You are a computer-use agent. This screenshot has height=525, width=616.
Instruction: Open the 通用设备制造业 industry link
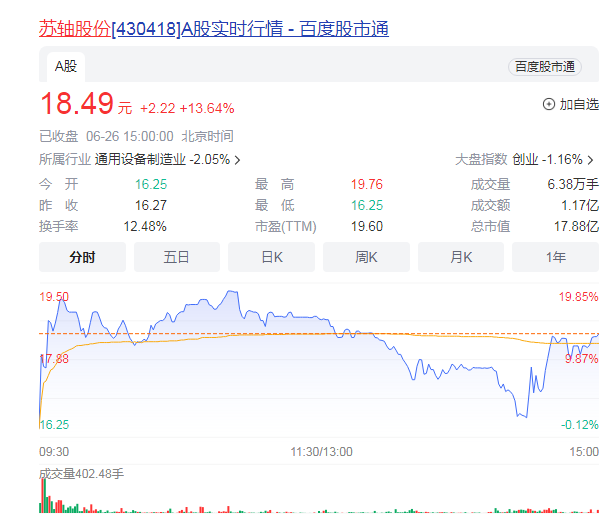[141, 160]
